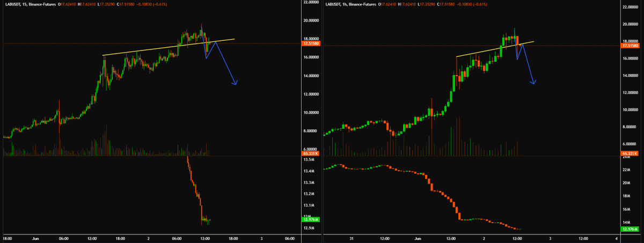Click the 13.5M label on left indicator axis
Viewport: 644px width, 243px height.
tap(309, 160)
